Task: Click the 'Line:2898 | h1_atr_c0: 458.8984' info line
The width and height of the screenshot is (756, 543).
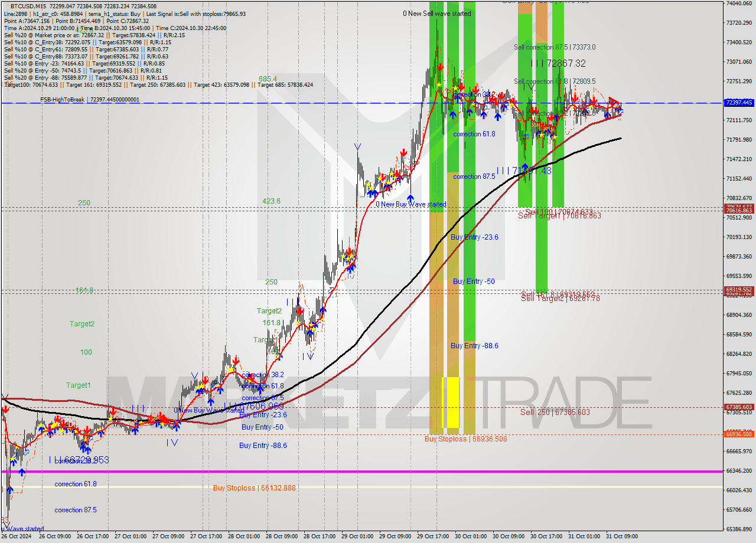Action: click(x=125, y=14)
